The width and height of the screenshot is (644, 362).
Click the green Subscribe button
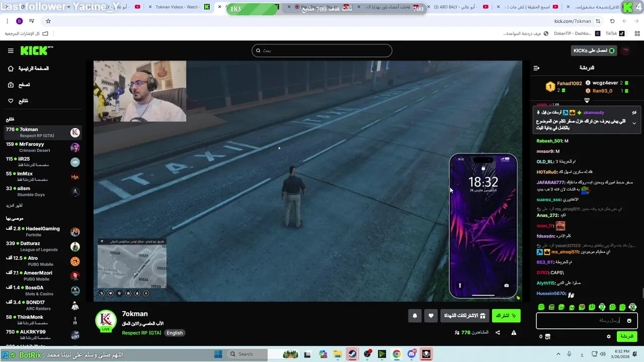pyautogui.click(x=506, y=316)
